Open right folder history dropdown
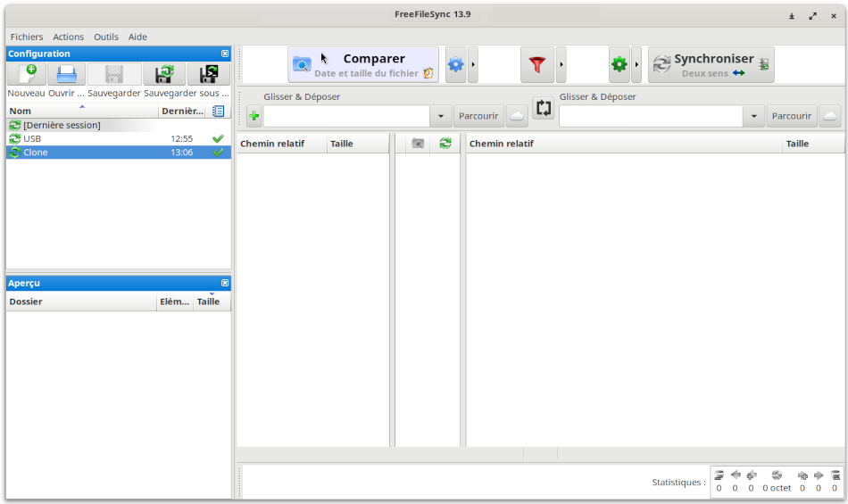 click(x=754, y=116)
